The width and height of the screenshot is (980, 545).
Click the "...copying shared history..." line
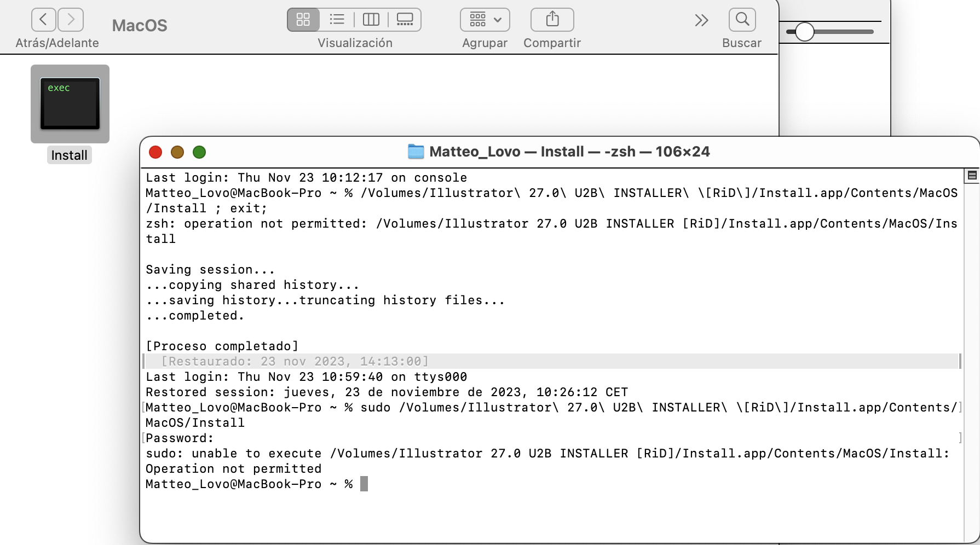[252, 285]
